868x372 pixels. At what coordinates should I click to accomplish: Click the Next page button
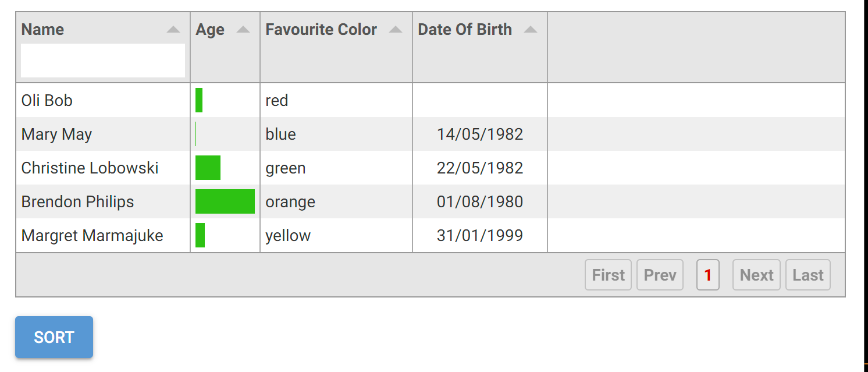coord(756,275)
